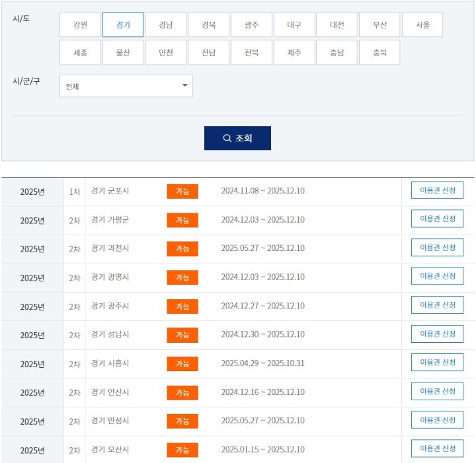Image resolution: width=476 pixels, height=463 pixels.
Task: Click the text 경기 군포시
Action: [110, 191]
